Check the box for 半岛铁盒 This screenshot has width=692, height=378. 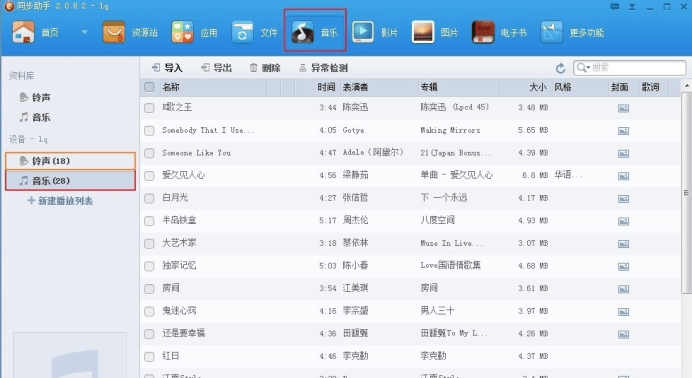click(x=149, y=221)
